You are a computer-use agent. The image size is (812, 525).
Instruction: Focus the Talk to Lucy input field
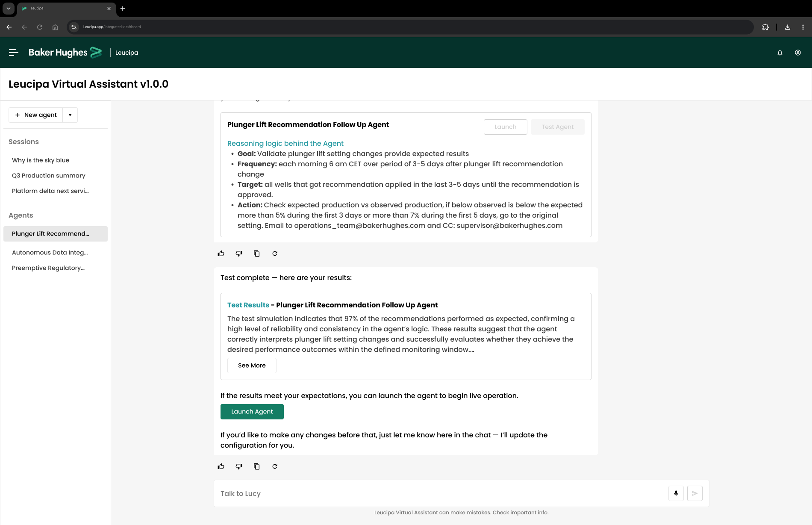[x=440, y=493]
